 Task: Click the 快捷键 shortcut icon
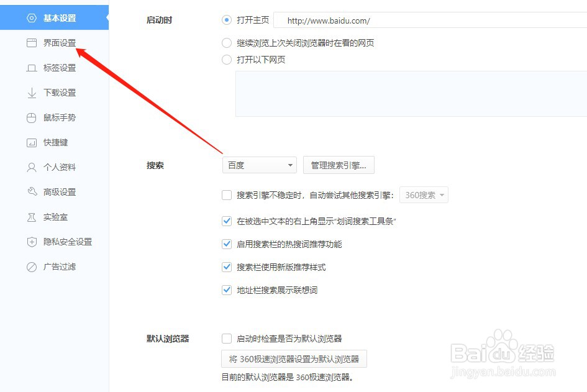click(x=32, y=143)
